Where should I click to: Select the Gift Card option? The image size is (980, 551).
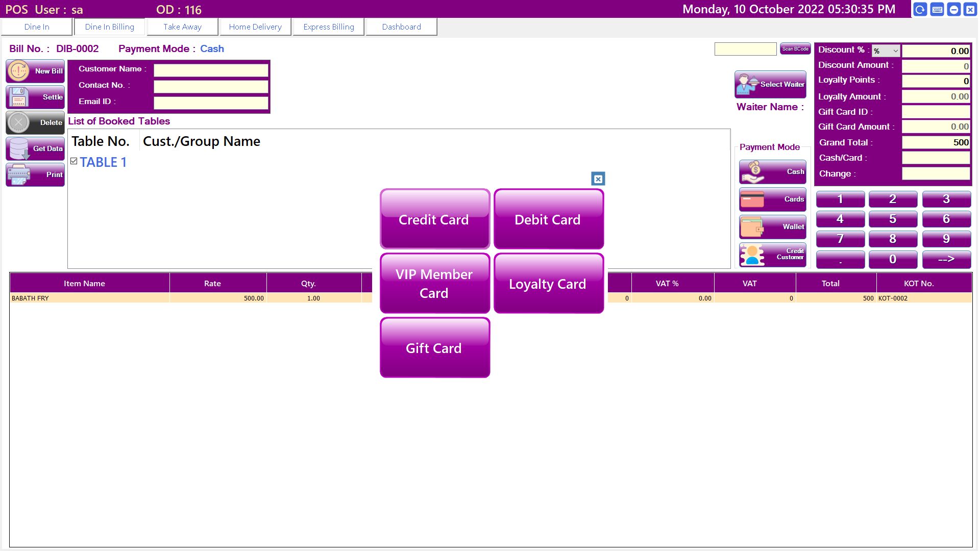(x=434, y=348)
